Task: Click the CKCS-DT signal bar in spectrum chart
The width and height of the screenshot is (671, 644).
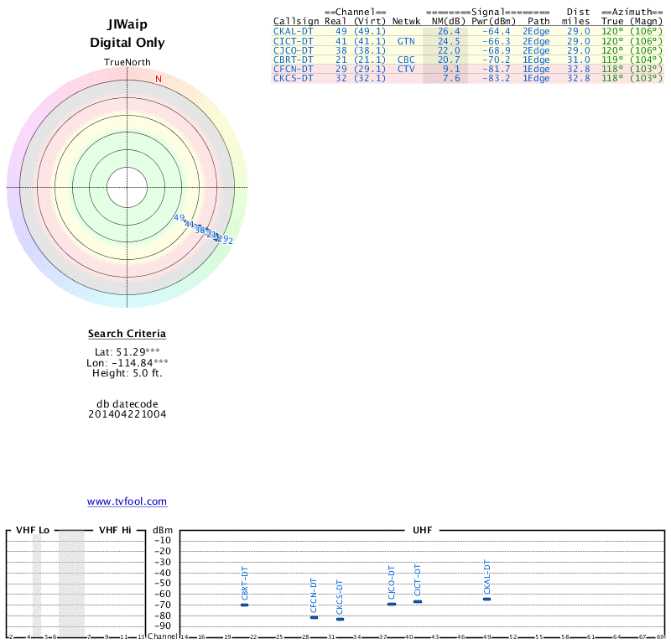Action: coord(340,619)
